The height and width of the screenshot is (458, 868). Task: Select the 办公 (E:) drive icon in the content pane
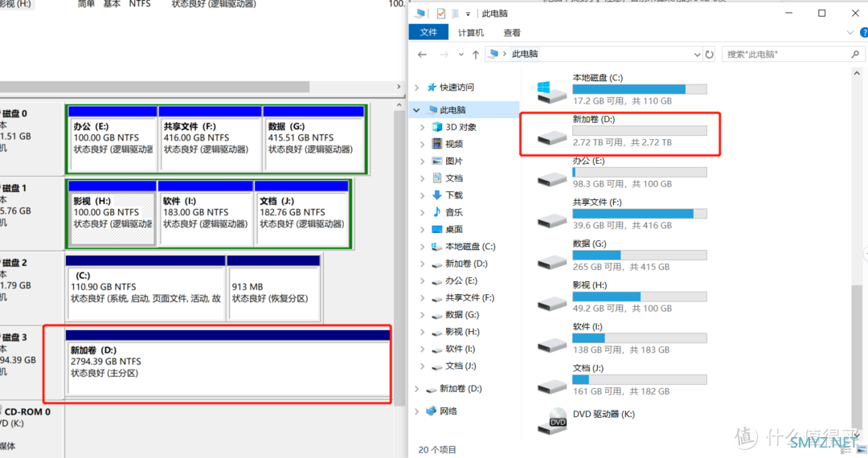(551, 179)
